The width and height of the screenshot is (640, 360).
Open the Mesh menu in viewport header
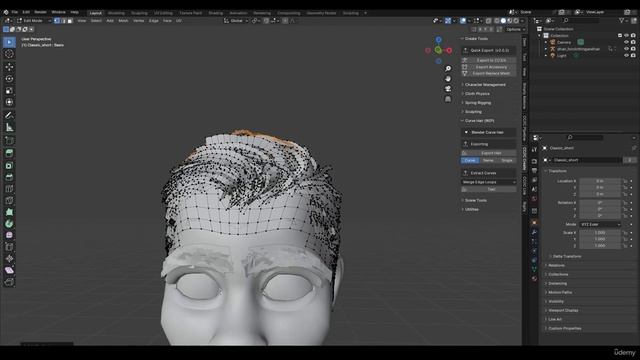(123, 20)
